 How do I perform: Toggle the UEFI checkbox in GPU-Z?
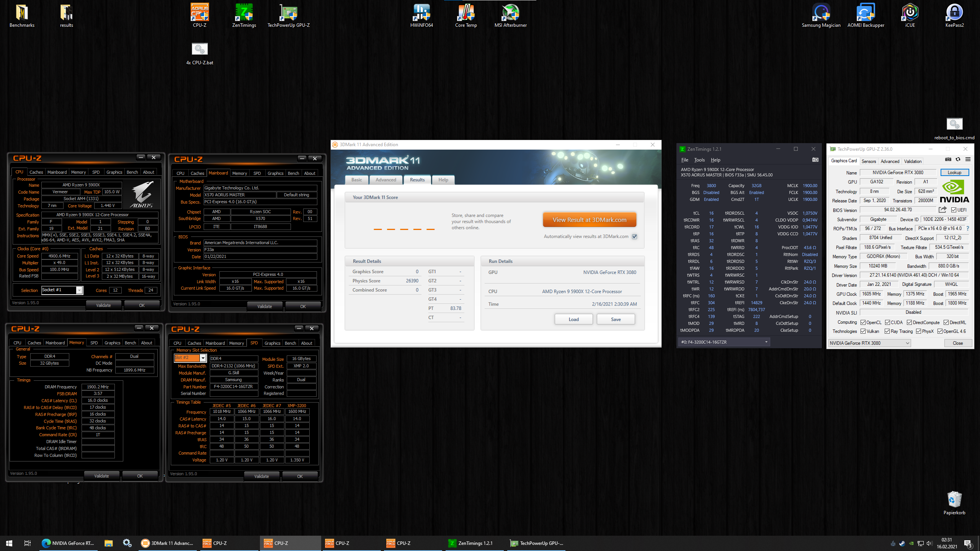point(954,210)
